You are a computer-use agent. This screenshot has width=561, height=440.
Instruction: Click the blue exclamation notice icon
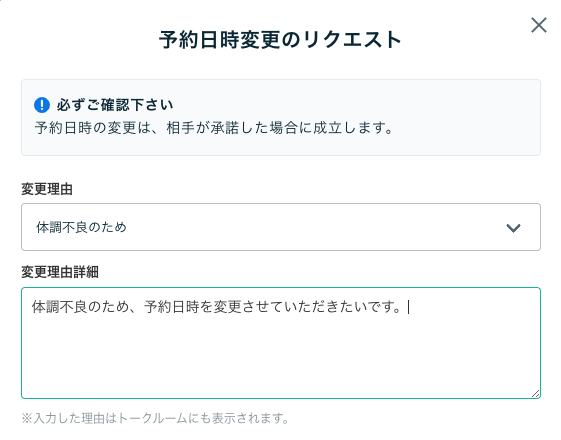[x=42, y=105]
